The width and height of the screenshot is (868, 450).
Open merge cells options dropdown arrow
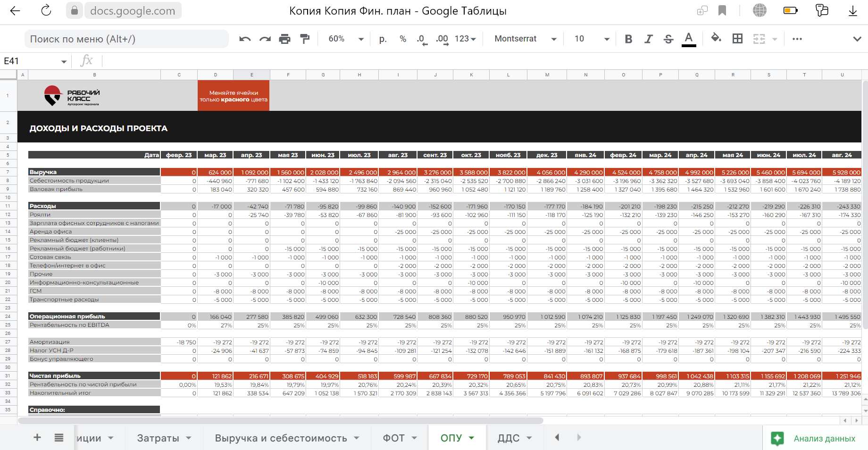775,39
